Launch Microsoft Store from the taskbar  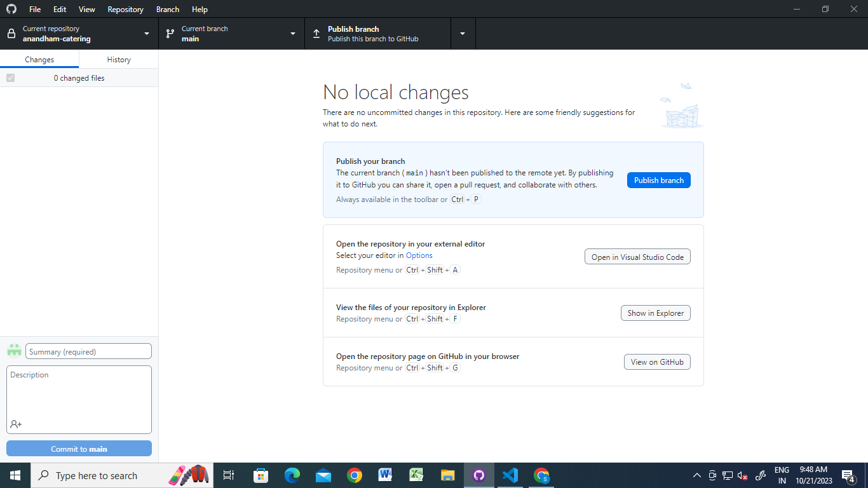[261, 475]
